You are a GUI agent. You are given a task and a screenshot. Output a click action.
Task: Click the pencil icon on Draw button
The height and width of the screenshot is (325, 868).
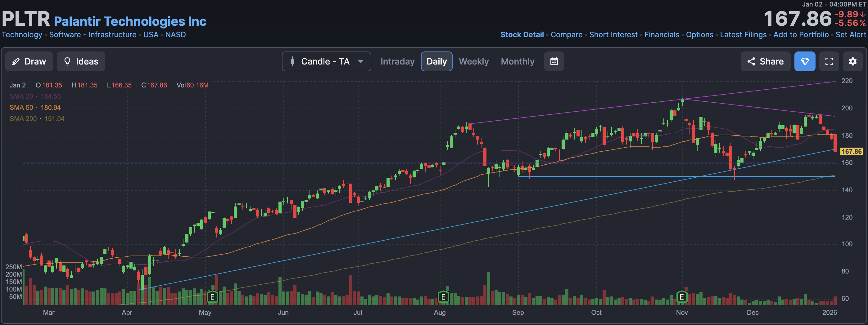16,62
